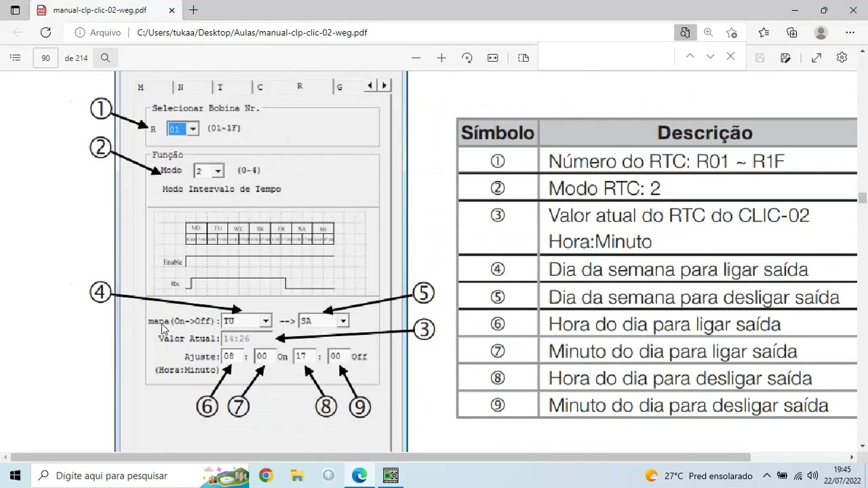868x488 pixels.
Task: Add this page to favorites
Action: (732, 33)
